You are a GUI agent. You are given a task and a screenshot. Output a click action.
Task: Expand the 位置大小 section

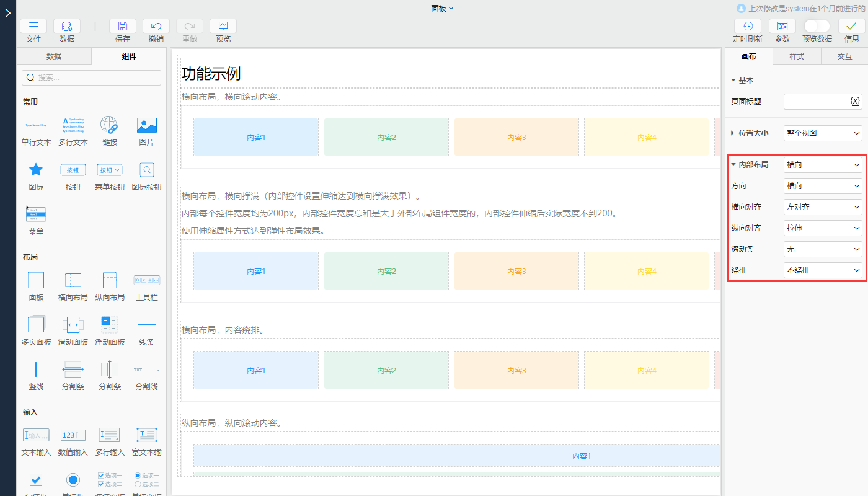(x=733, y=133)
